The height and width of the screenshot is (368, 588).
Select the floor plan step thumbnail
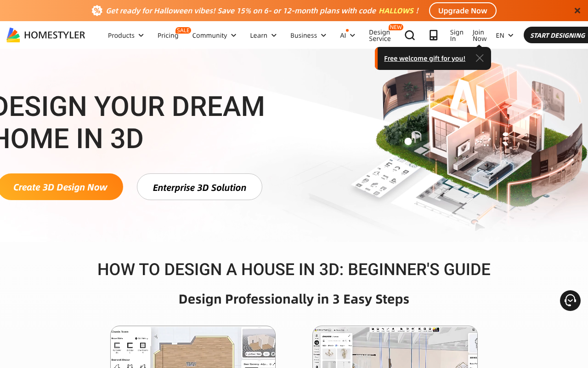[x=193, y=347]
